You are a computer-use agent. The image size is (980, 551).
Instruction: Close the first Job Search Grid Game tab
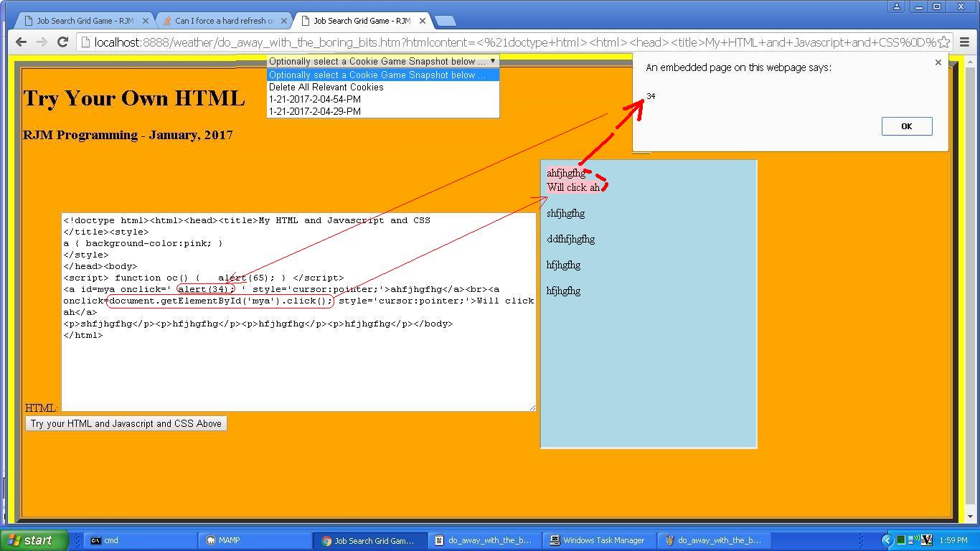pyautogui.click(x=145, y=21)
